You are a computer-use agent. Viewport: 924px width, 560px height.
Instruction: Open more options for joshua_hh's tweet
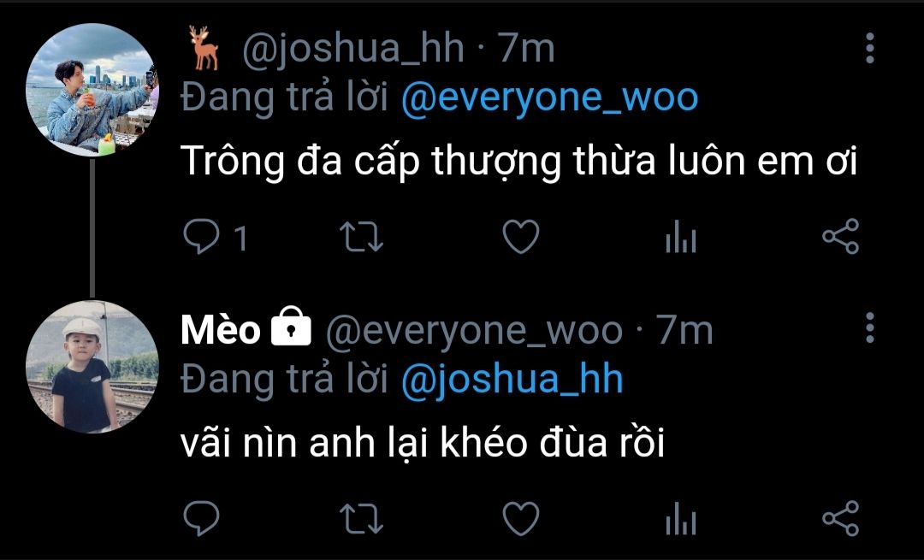tap(870, 48)
